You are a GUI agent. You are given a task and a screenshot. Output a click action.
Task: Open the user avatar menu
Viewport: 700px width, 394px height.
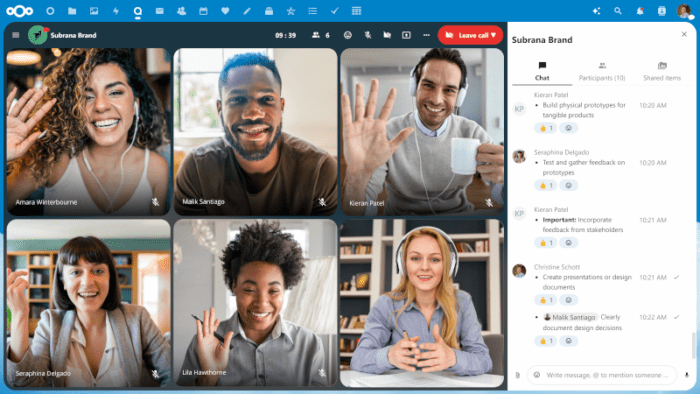684,11
